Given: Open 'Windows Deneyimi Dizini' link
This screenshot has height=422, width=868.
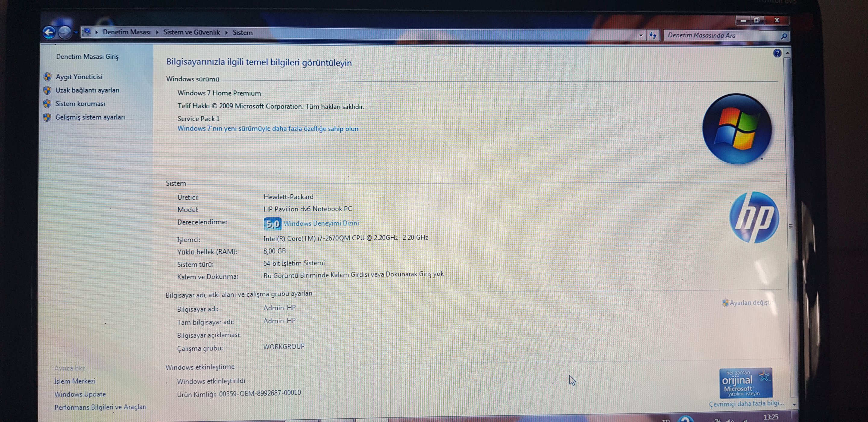Looking at the screenshot, I should coord(321,223).
